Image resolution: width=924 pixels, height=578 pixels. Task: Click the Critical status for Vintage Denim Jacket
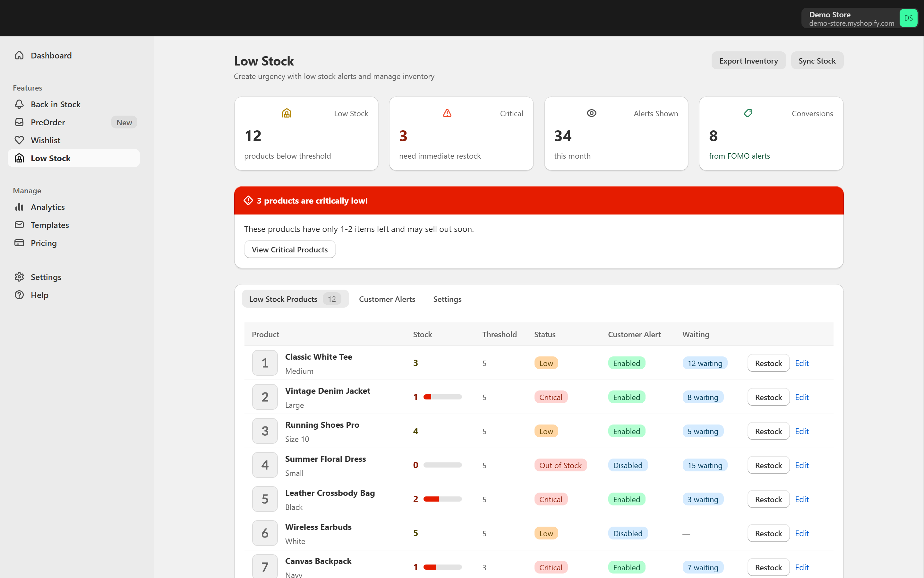pyautogui.click(x=551, y=397)
